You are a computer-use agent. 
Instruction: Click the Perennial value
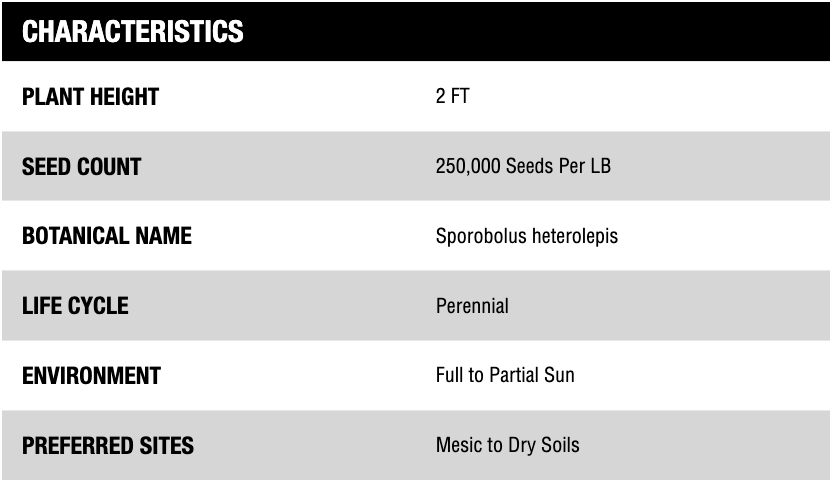point(472,306)
